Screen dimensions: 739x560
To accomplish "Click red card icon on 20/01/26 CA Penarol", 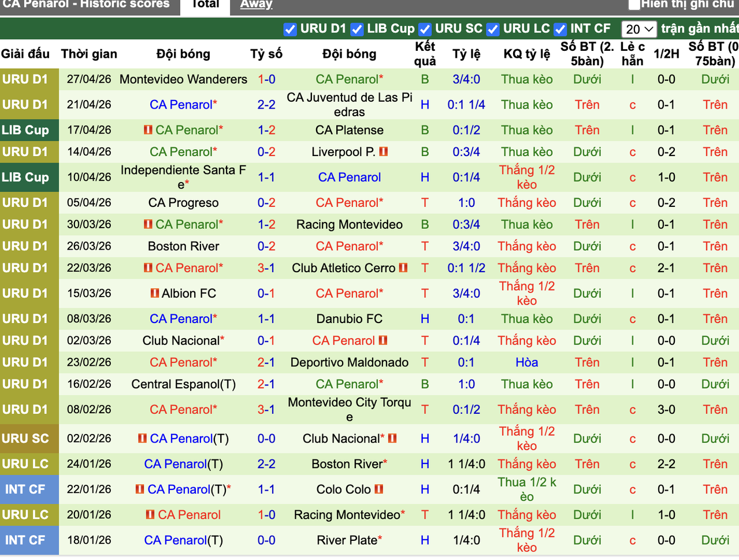I will 150,514.
